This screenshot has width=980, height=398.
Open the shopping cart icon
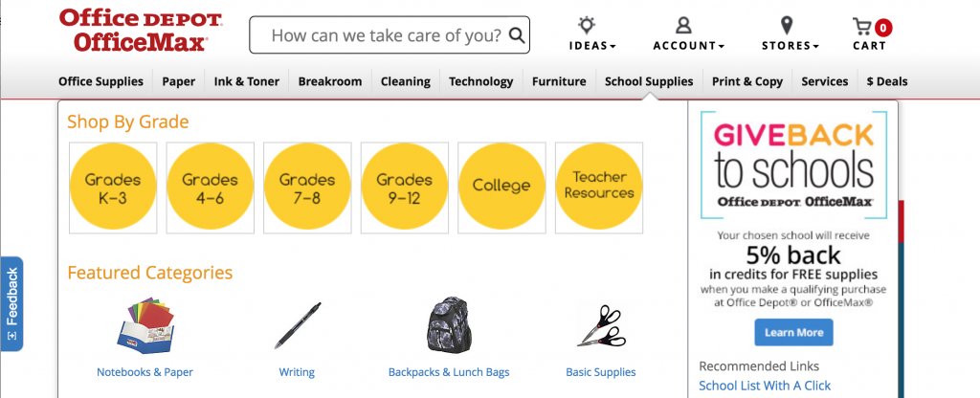pos(864,26)
